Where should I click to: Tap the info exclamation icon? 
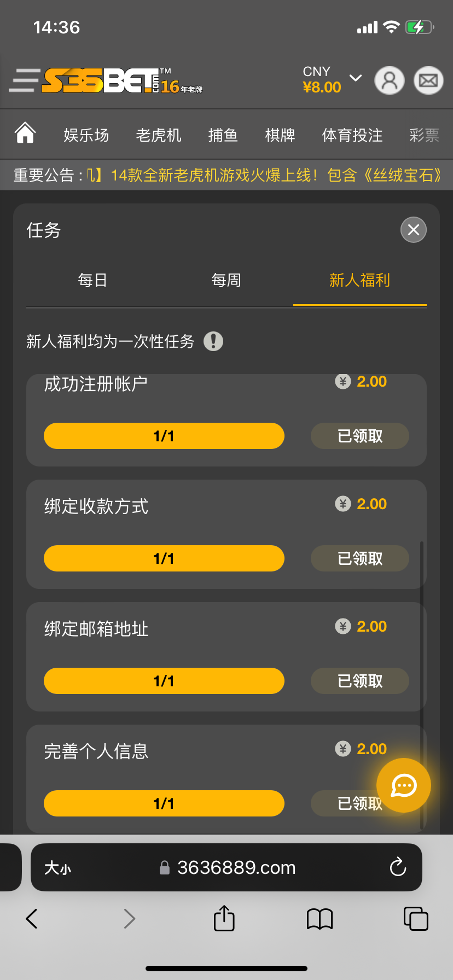point(213,341)
